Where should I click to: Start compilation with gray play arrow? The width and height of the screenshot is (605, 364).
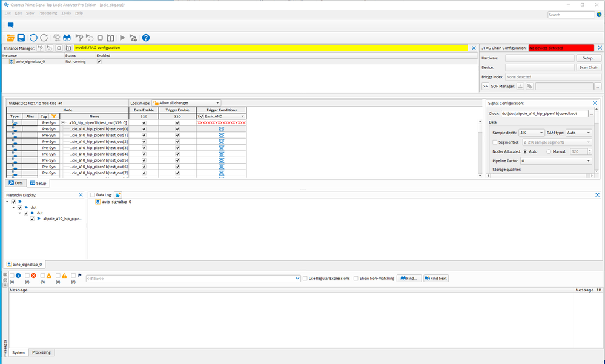point(122,38)
